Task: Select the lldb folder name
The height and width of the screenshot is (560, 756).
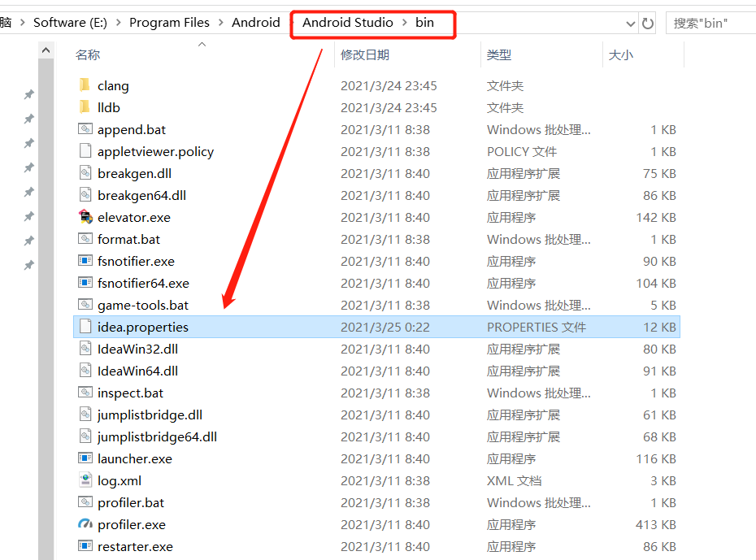Action: [108, 108]
